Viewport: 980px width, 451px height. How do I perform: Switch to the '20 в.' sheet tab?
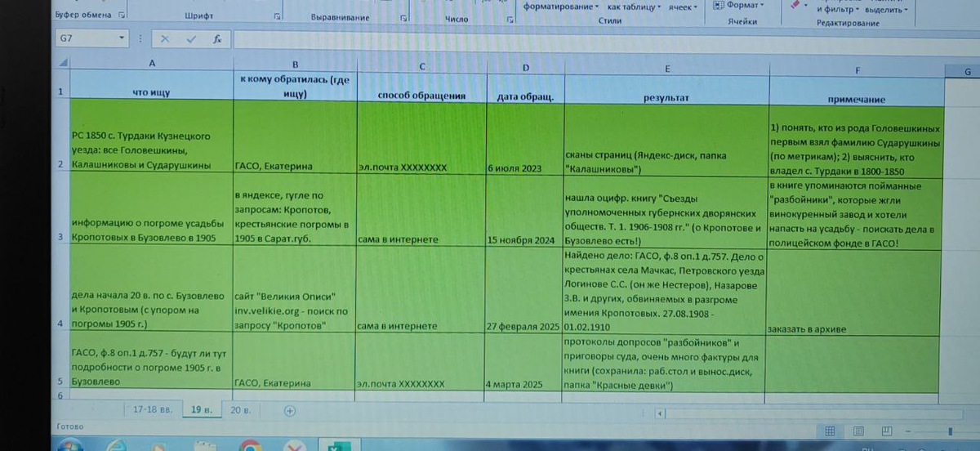point(241,409)
